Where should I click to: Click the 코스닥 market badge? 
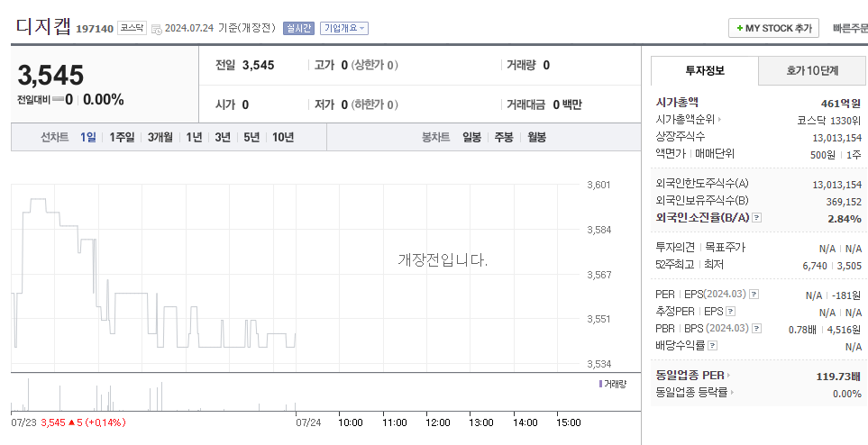[x=132, y=28]
